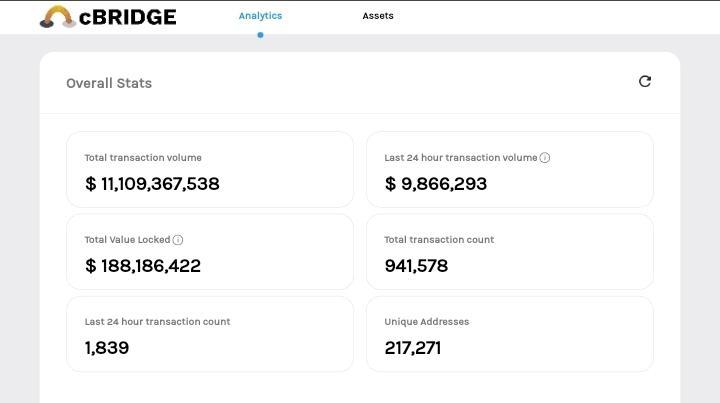The image size is (720, 403).
Task: Select the Last 24 hour transaction volume label
Action: 460,158
